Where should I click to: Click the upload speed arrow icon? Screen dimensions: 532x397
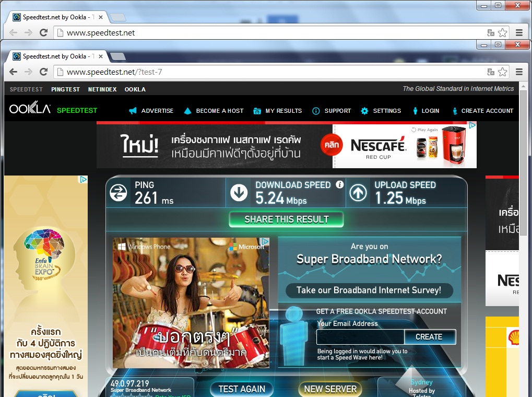tap(358, 193)
